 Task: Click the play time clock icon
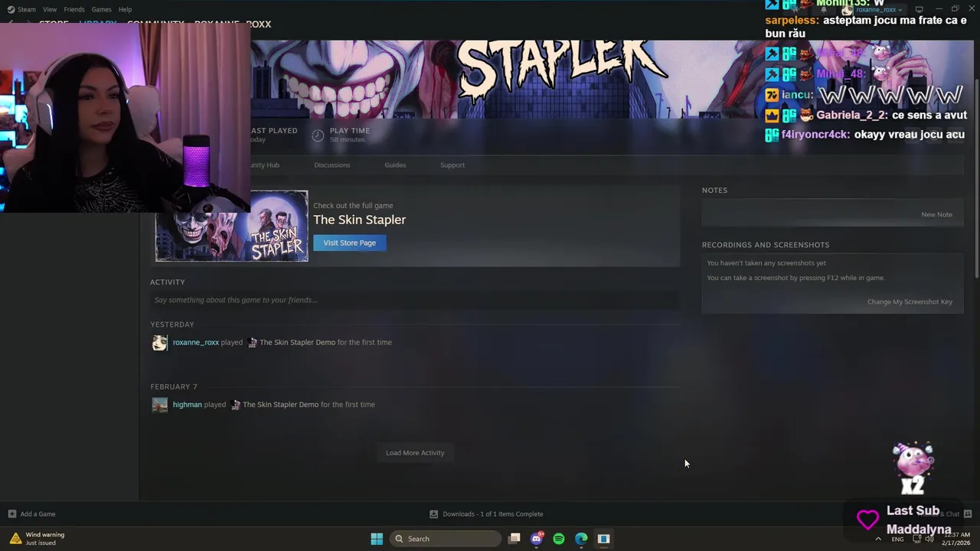coord(318,135)
